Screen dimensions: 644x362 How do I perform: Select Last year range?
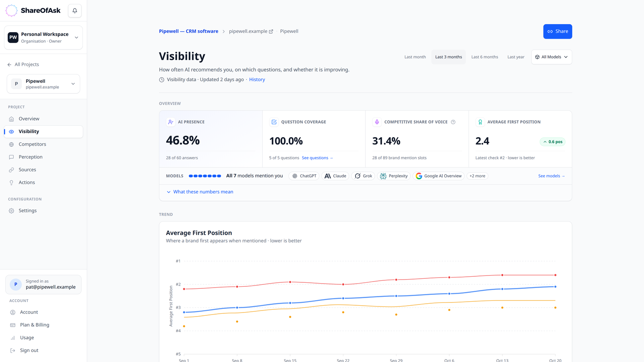(516, 57)
